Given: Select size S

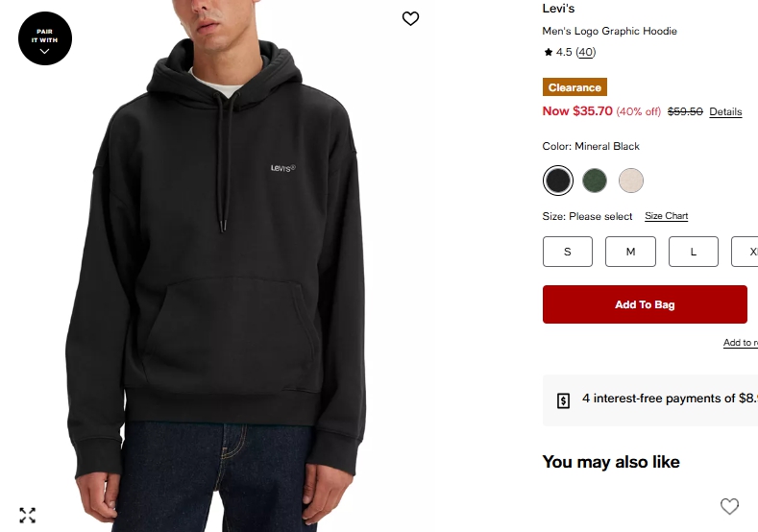Looking at the screenshot, I should pos(568,252).
